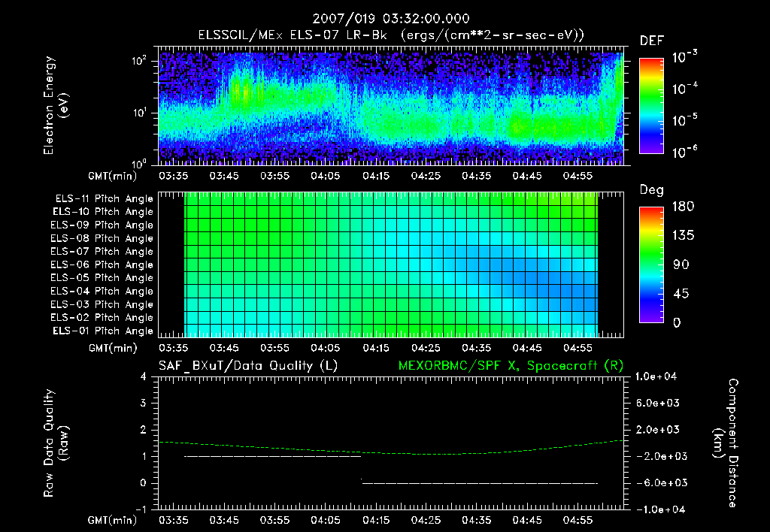Click the 04:55 tick under pitch angle plot
The height and width of the screenshot is (532, 770).
pyautogui.click(x=578, y=348)
